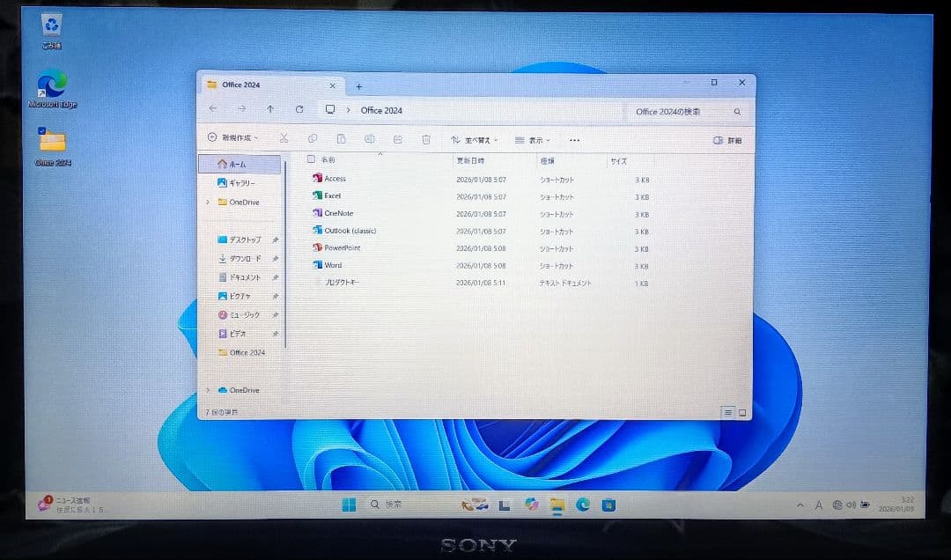The width and height of the screenshot is (951, 560).
Task: Switch to details view in the status bar
Action: tap(727, 412)
